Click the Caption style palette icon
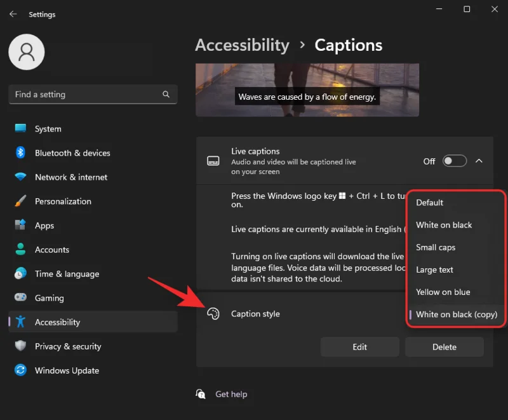This screenshot has height=420, width=508. click(214, 313)
